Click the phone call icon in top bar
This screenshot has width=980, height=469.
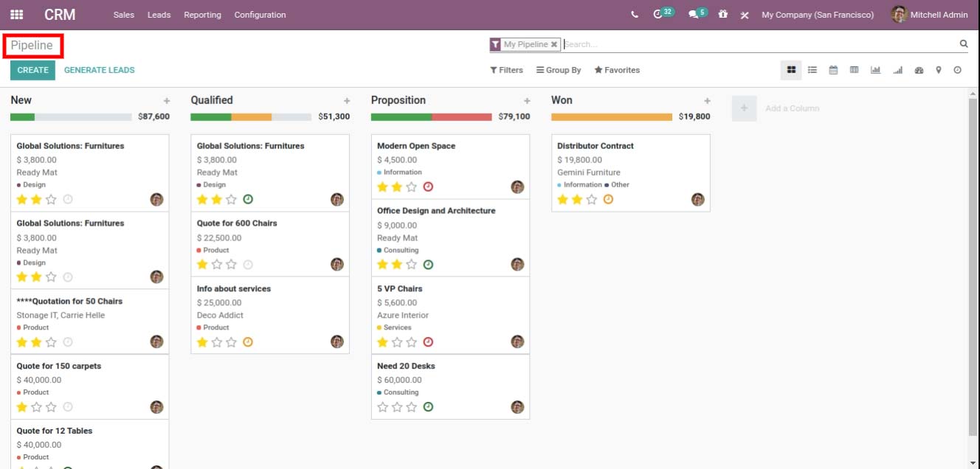[x=635, y=15]
